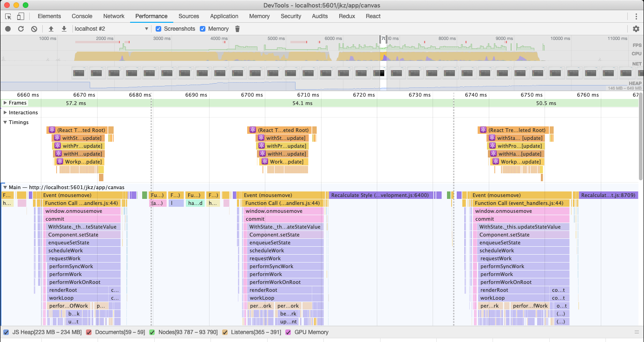This screenshot has height=342, width=644.
Task: Start recording with the Record button
Action: pyautogui.click(x=8, y=29)
